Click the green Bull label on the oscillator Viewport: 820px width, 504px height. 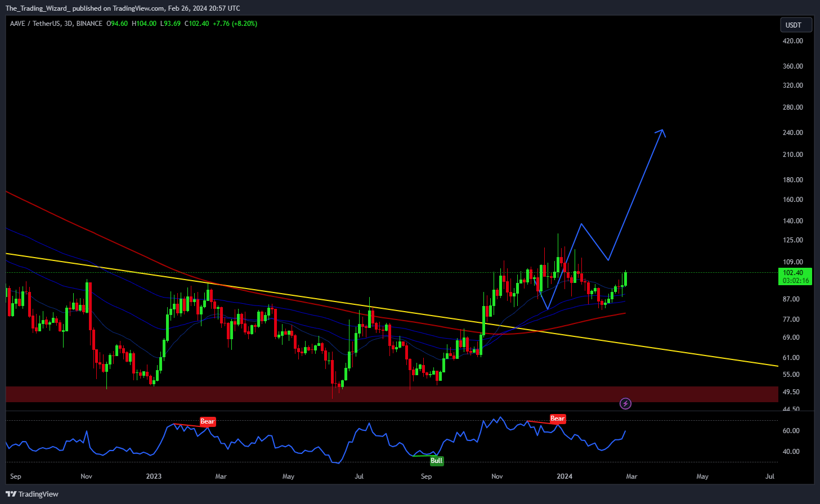tap(436, 461)
